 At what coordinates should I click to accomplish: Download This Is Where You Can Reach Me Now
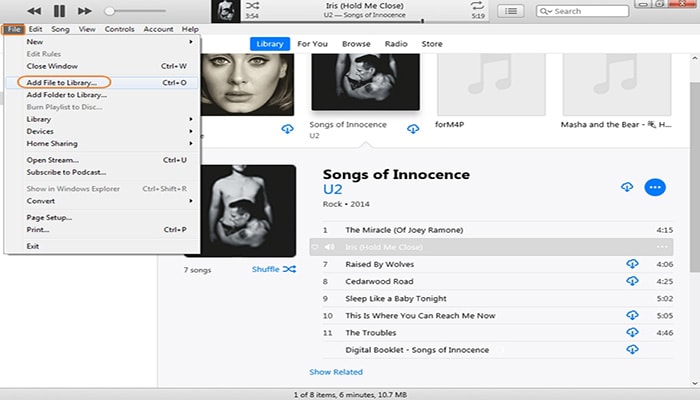click(632, 315)
